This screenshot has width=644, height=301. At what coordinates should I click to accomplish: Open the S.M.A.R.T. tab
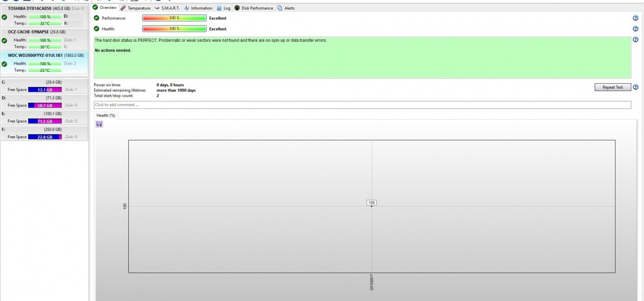coord(167,8)
